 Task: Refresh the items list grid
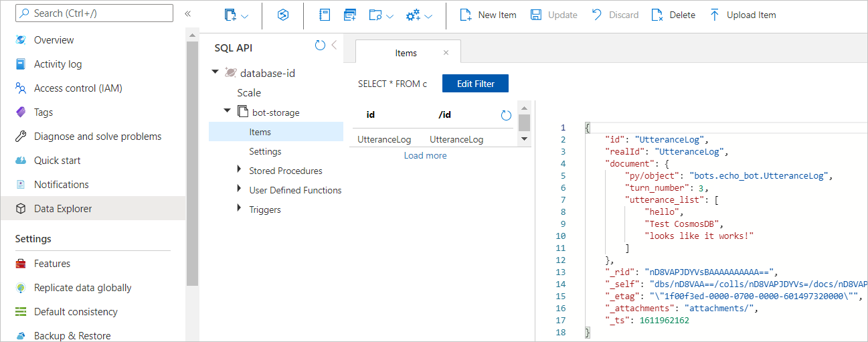(x=506, y=115)
